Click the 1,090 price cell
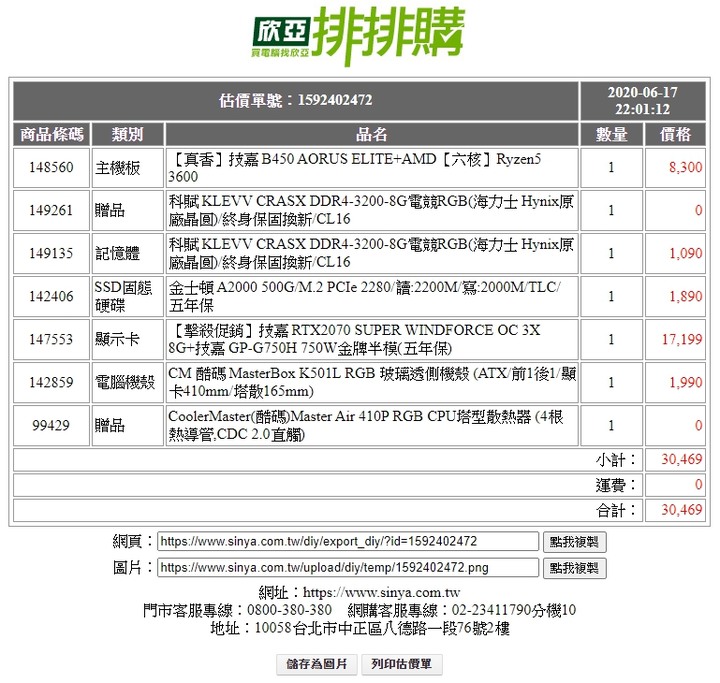 point(675,254)
